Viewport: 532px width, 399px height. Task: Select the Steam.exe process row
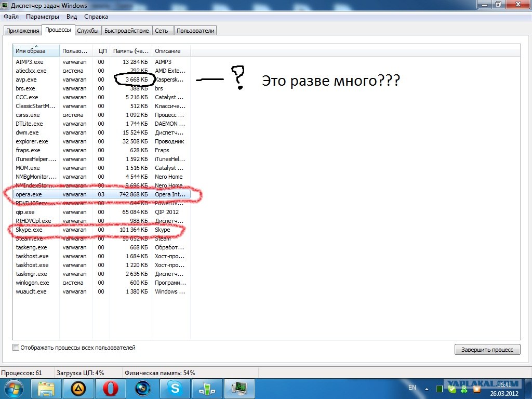pos(101,238)
